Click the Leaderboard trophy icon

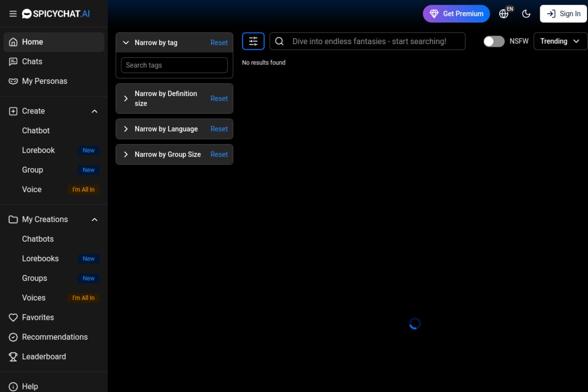13,357
